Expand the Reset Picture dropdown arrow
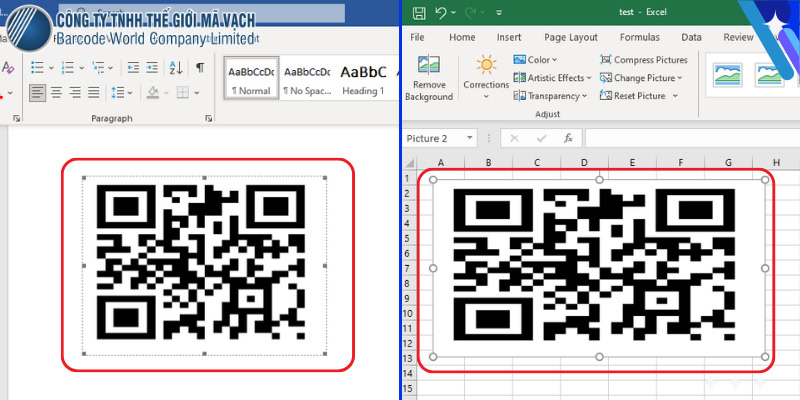Image resolution: width=800 pixels, height=400 pixels. [675, 96]
